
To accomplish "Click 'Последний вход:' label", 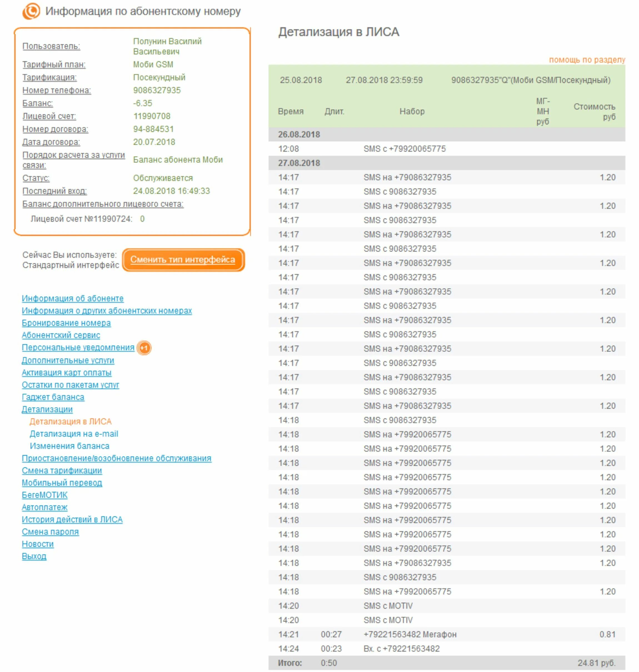I will pos(54,191).
